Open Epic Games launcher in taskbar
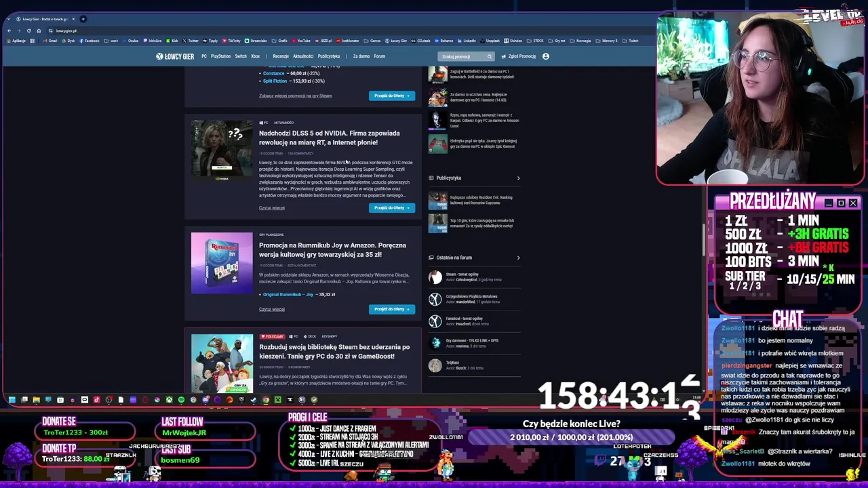 click(x=241, y=400)
